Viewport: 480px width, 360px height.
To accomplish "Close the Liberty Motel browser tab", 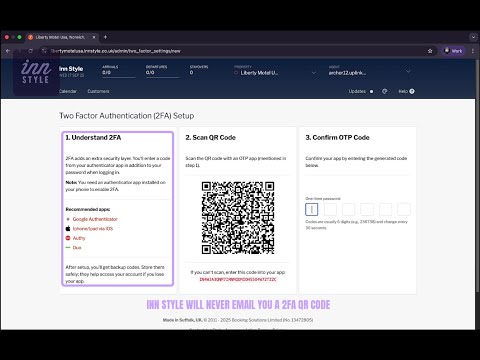I will 94,37.
